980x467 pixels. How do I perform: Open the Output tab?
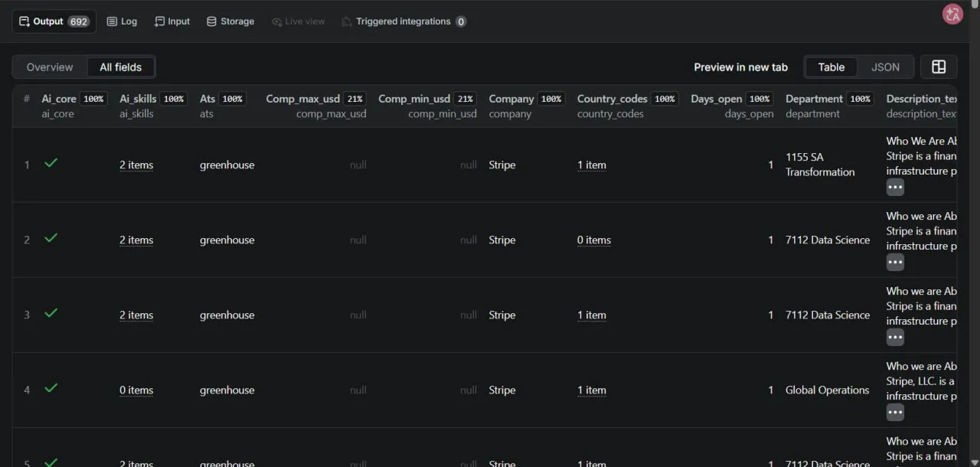(54, 21)
